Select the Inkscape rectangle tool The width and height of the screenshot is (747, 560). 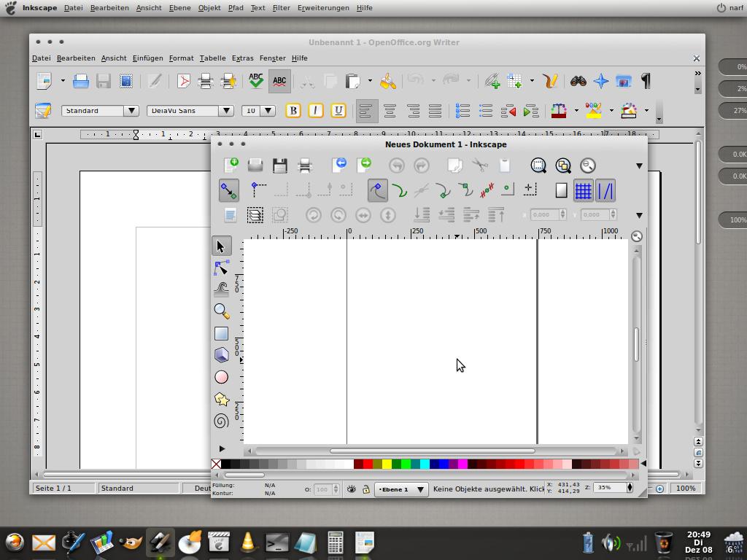click(x=221, y=333)
